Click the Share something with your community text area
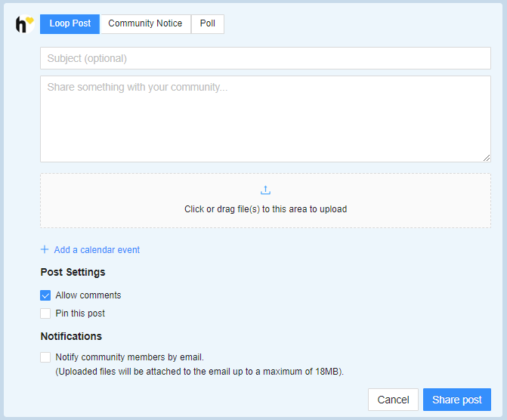The image size is (507, 420). pos(265,119)
